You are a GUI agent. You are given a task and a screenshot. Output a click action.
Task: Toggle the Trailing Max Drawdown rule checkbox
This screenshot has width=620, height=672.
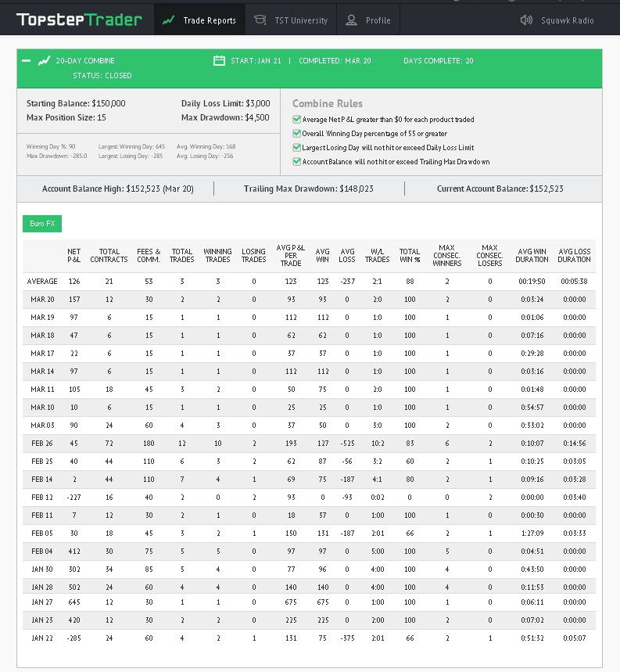[296, 162]
